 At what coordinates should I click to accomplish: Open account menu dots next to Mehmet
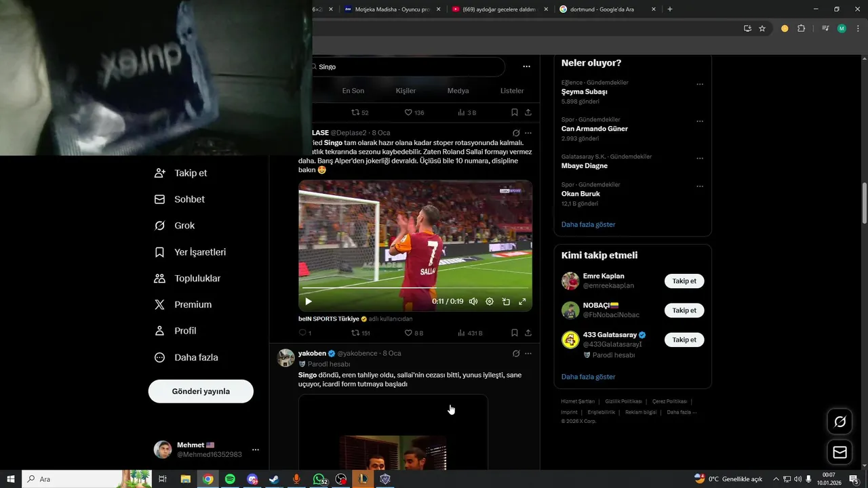(x=256, y=449)
